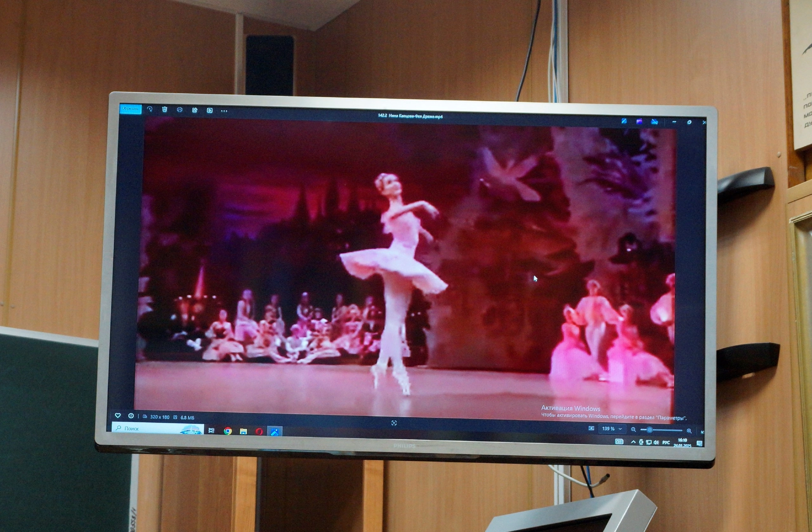
Task: Open the purple Clipchamp video editor icon
Action: point(639,122)
